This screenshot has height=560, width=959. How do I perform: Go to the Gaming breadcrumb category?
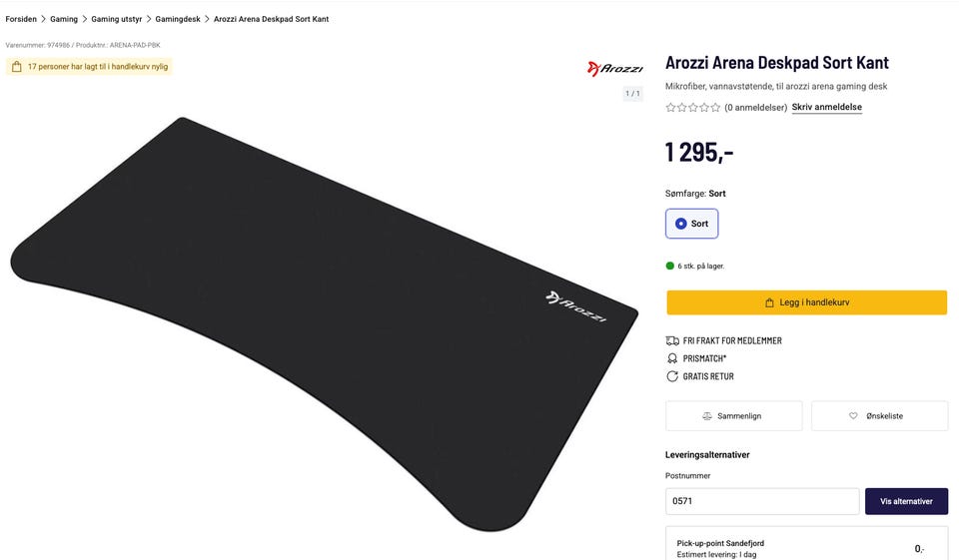click(x=64, y=19)
